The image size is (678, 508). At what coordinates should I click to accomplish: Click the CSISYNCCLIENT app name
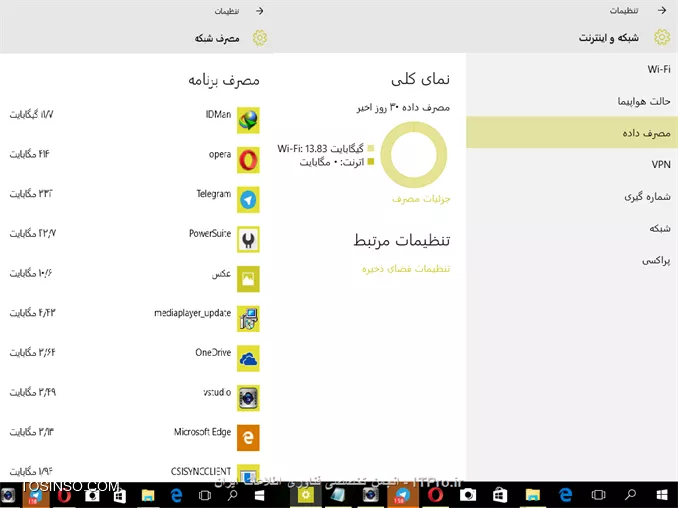click(x=201, y=471)
